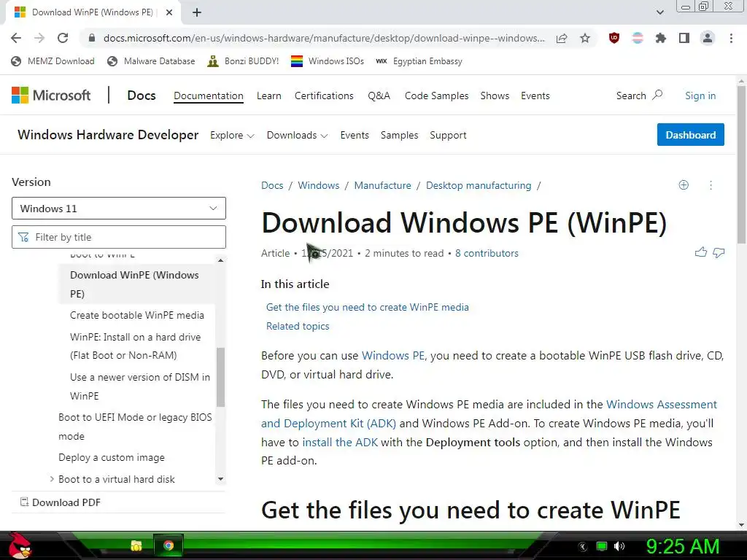Select Create bootable WinPE media in tree
Viewport: 747px width, 560px height.
coord(136,315)
